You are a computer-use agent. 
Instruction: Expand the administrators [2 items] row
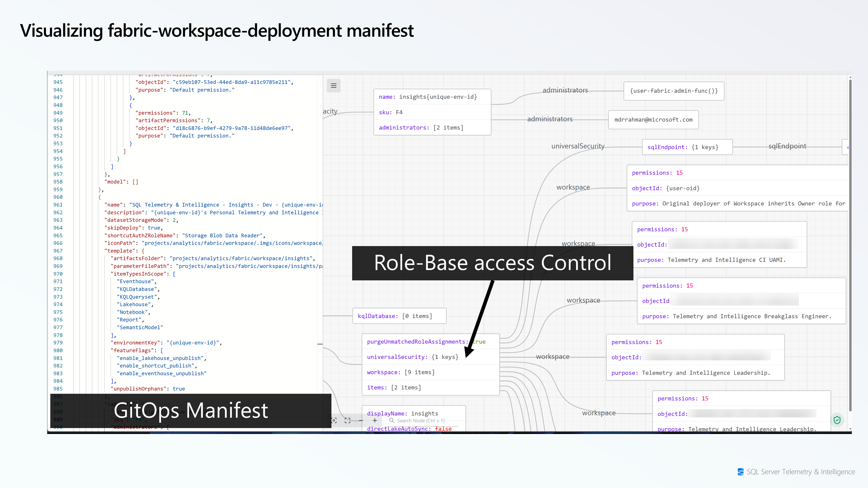tap(421, 128)
